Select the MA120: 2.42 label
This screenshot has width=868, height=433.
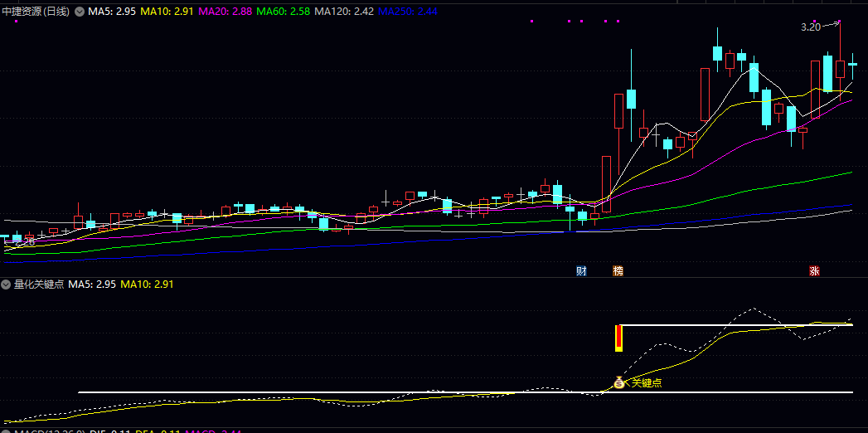coord(343,11)
